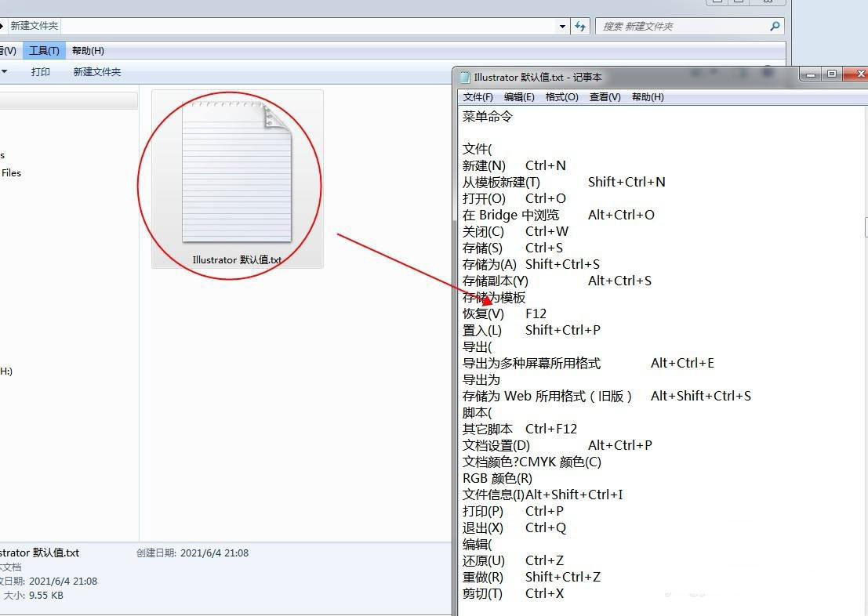
Task: Click the 打开(O) Ctrl+O line
Action: tap(514, 199)
